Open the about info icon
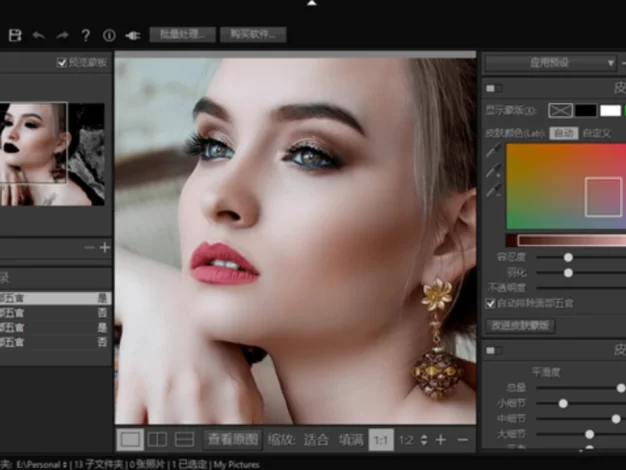 coord(109,36)
